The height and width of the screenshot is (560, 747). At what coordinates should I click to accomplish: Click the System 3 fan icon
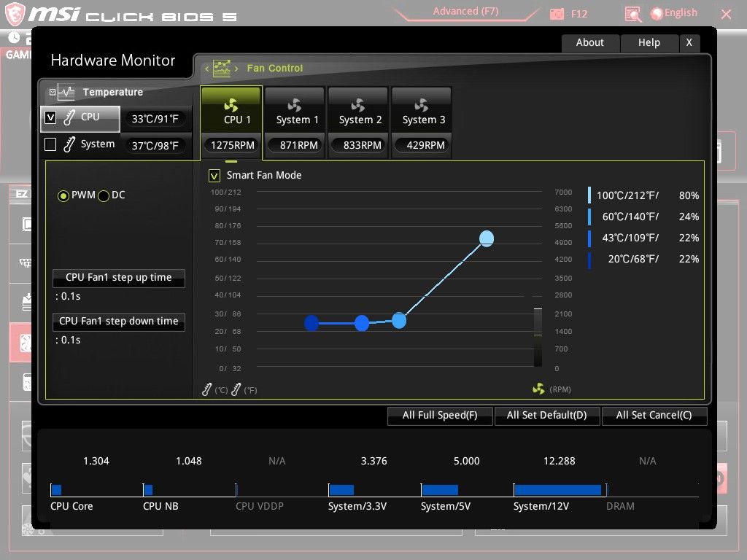[422, 105]
